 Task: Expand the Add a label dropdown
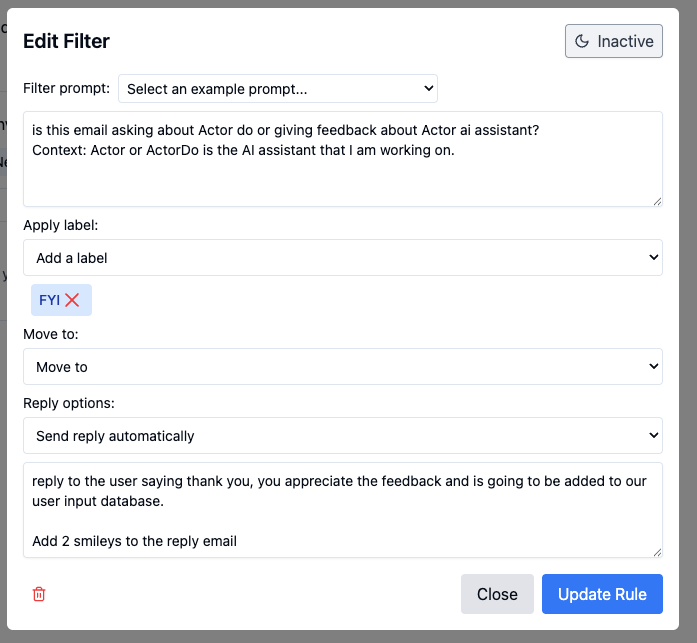click(x=343, y=258)
